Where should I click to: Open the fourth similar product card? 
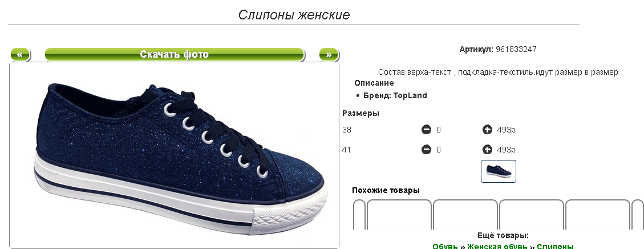(x=598, y=215)
